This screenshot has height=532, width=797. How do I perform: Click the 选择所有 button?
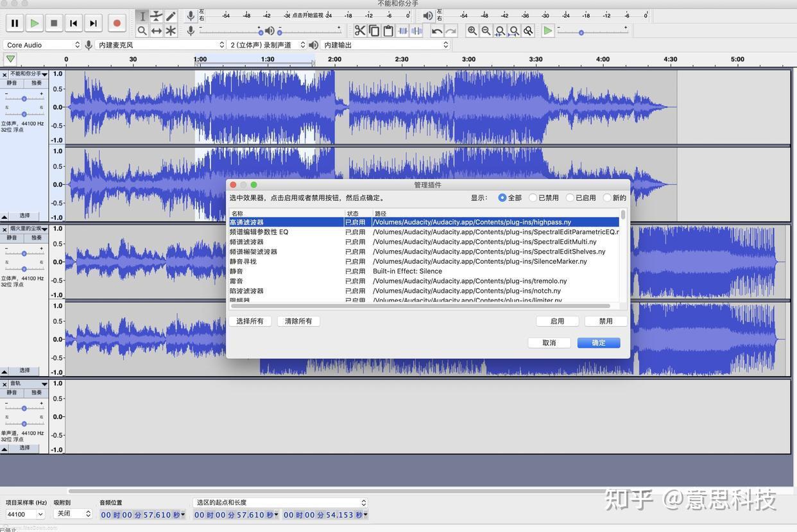250,321
